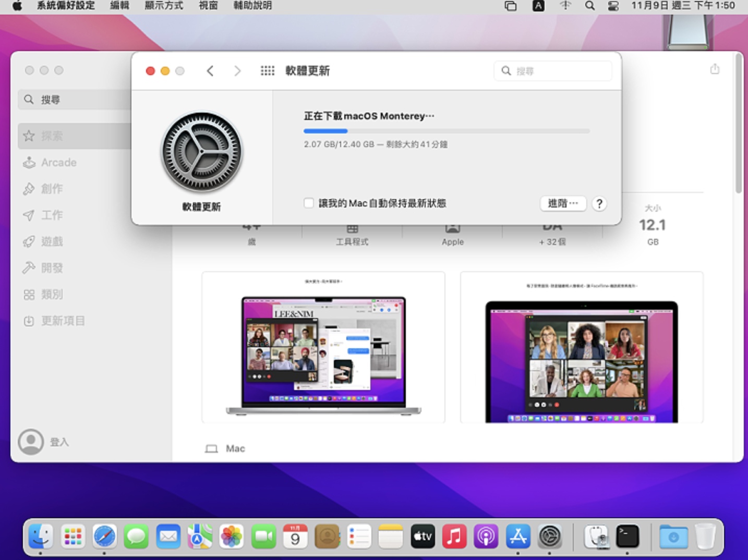Click 登入 account button in App Store

pos(44,442)
